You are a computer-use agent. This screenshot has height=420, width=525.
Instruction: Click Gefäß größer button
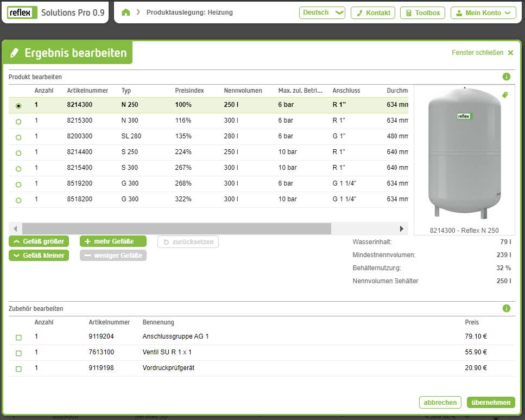click(39, 241)
